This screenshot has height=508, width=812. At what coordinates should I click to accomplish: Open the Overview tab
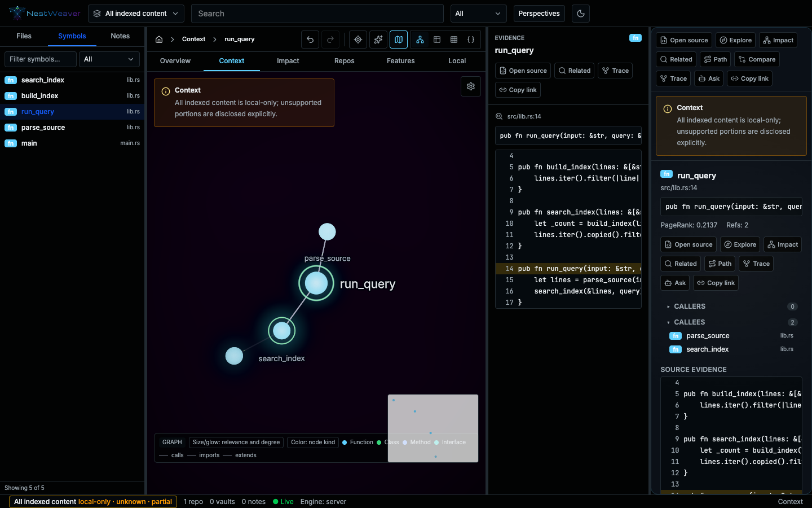click(175, 61)
